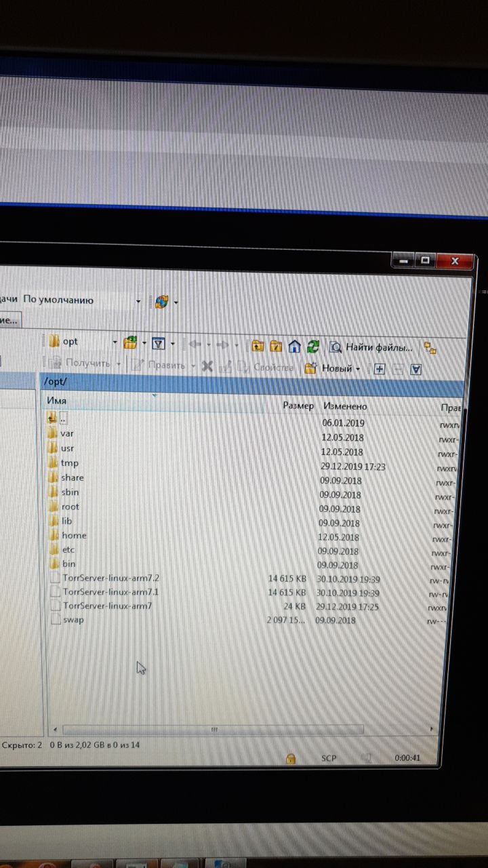Select the lib folder
Image resolution: width=488 pixels, height=868 pixels.
tap(66, 521)
